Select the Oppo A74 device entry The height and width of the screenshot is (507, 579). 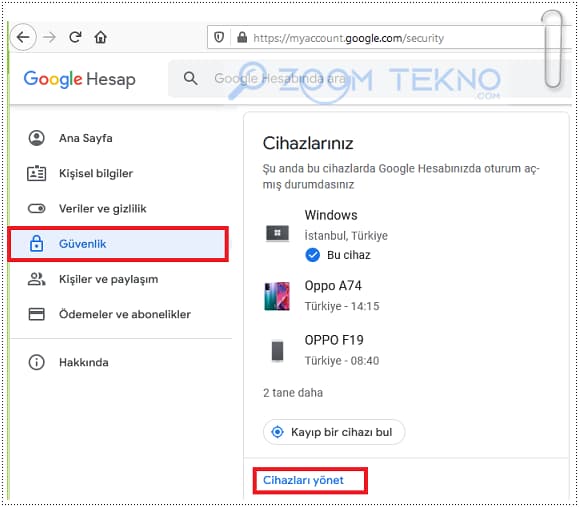[333, 285]
